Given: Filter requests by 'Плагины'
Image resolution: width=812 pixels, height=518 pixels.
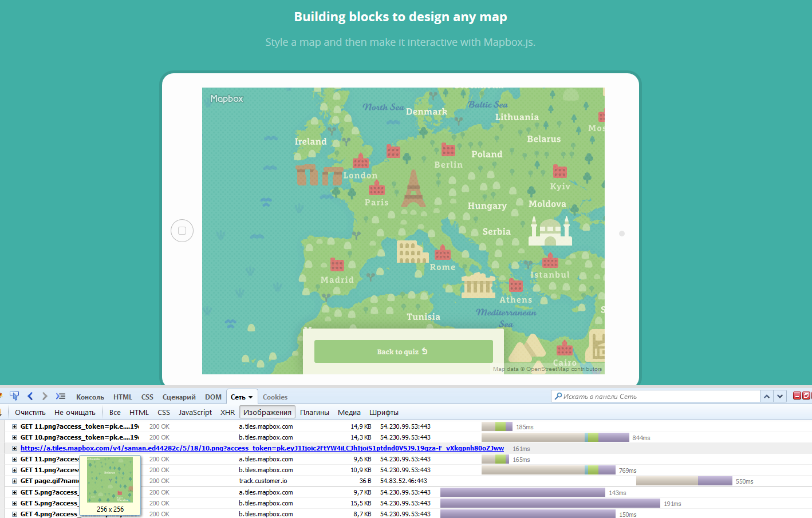Looking at the screenshot, I should pos(315,412).
